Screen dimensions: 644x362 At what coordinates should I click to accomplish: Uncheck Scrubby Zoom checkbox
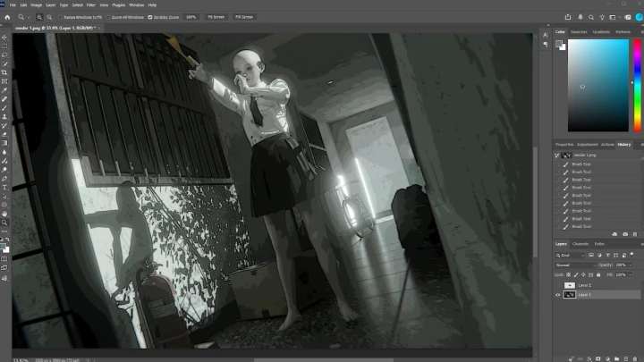(150, 17)
